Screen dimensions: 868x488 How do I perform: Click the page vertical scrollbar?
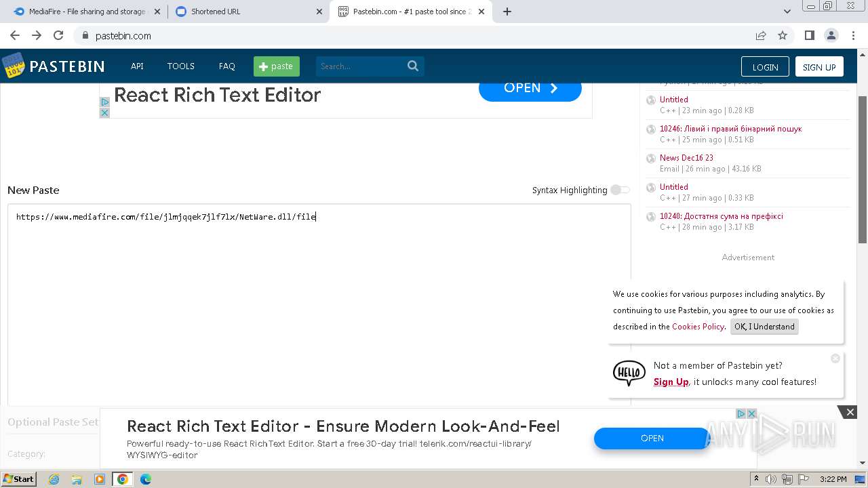coord(863,169)
